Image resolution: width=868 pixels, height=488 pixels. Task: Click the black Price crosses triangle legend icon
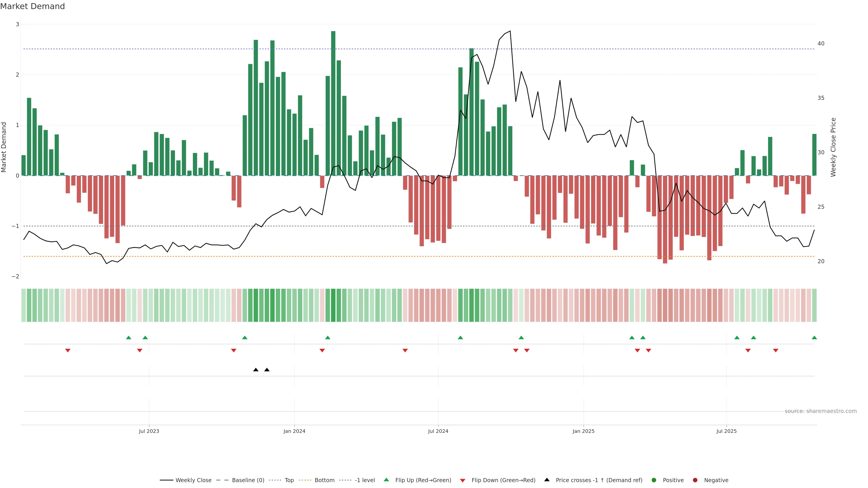pos(547,480)
